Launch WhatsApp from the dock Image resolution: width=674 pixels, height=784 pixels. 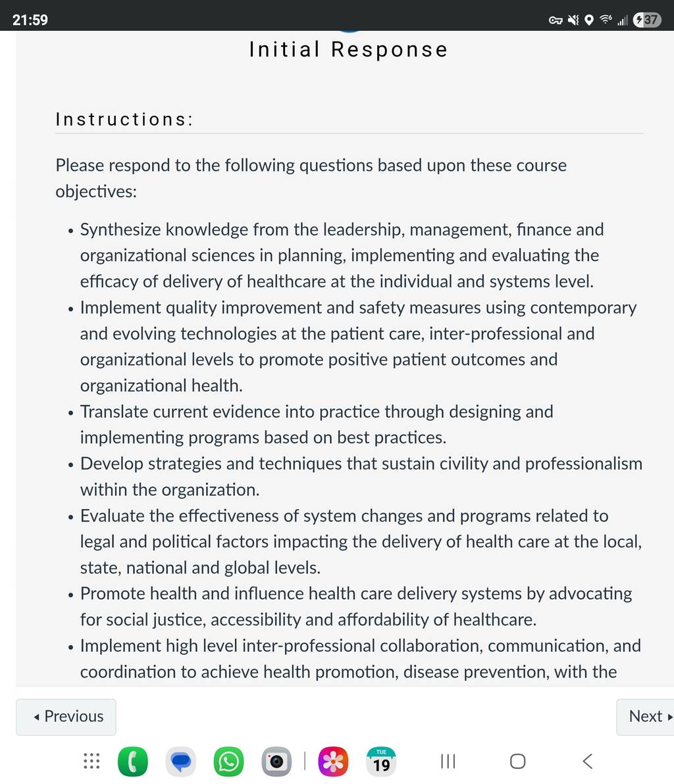228,762
